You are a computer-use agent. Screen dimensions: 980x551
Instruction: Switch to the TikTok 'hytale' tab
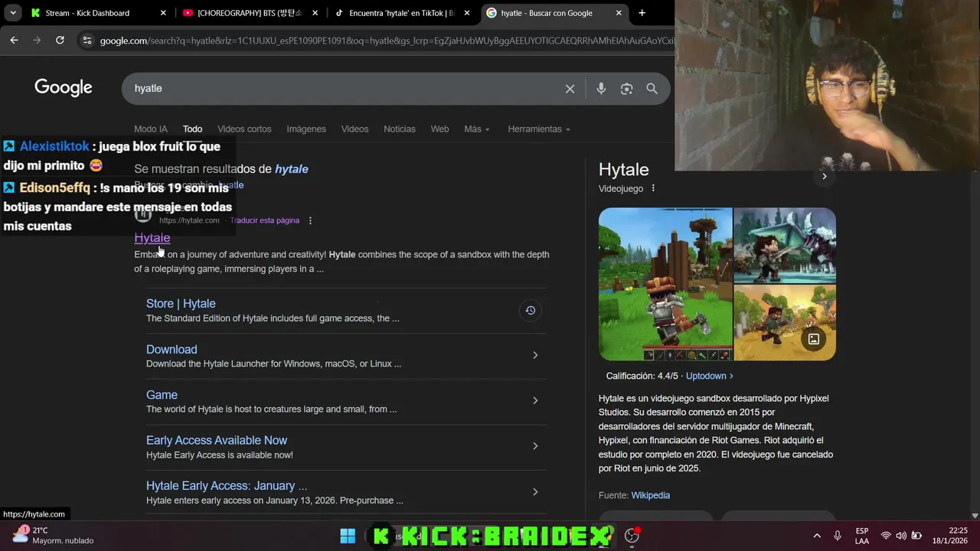tap(401, 13)
